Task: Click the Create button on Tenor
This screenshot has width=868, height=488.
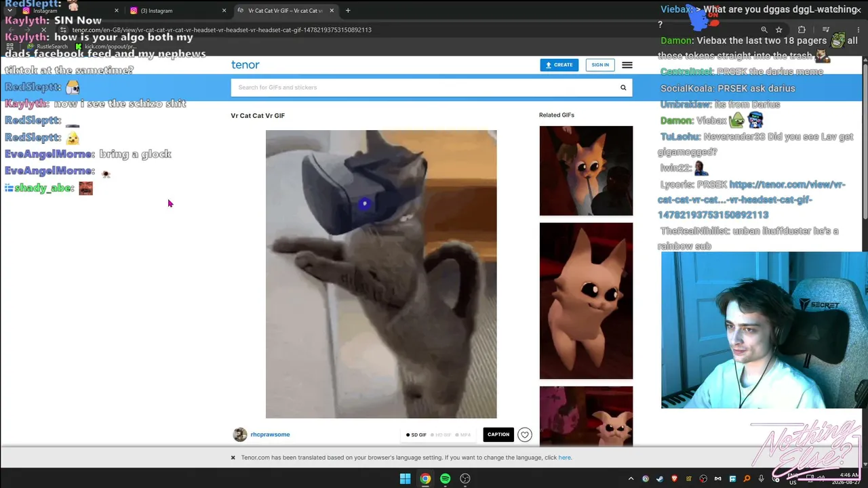Action: (x=559, y=65)
